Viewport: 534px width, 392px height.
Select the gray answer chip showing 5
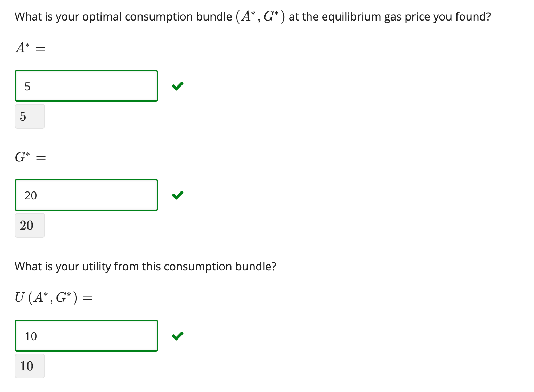click(x=30, y=116)
